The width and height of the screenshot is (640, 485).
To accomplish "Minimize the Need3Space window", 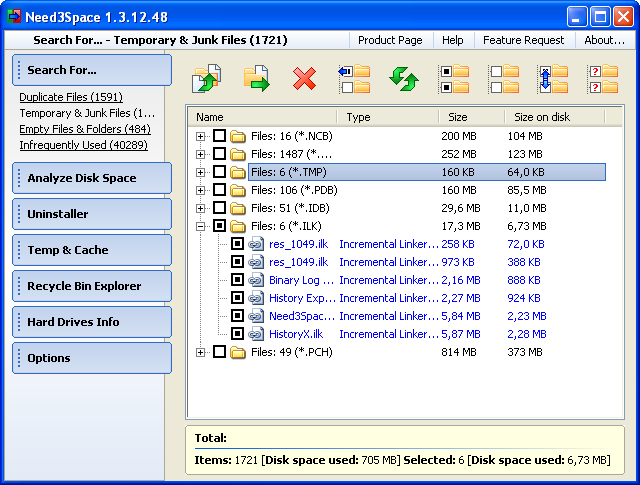I will (577, 17).
